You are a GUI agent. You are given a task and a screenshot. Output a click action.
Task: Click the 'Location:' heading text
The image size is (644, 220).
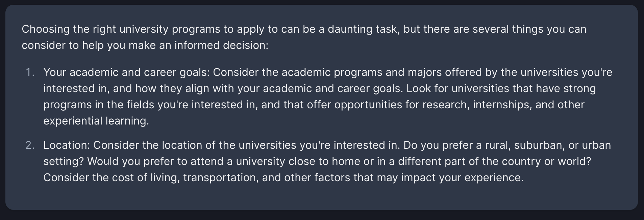coord(67,145)
